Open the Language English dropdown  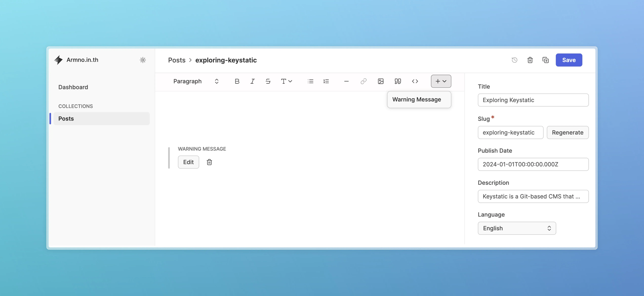click(x=517, y=228)
